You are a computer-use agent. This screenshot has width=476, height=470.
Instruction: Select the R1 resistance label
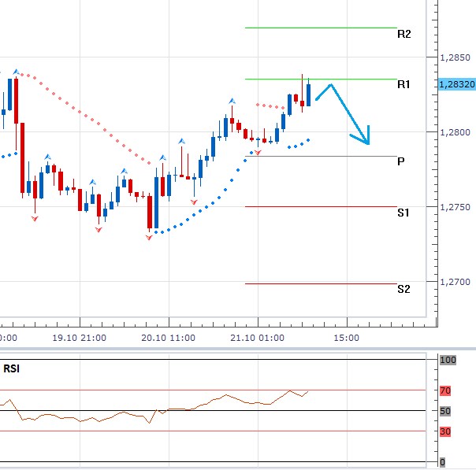[x=403, y=84]
